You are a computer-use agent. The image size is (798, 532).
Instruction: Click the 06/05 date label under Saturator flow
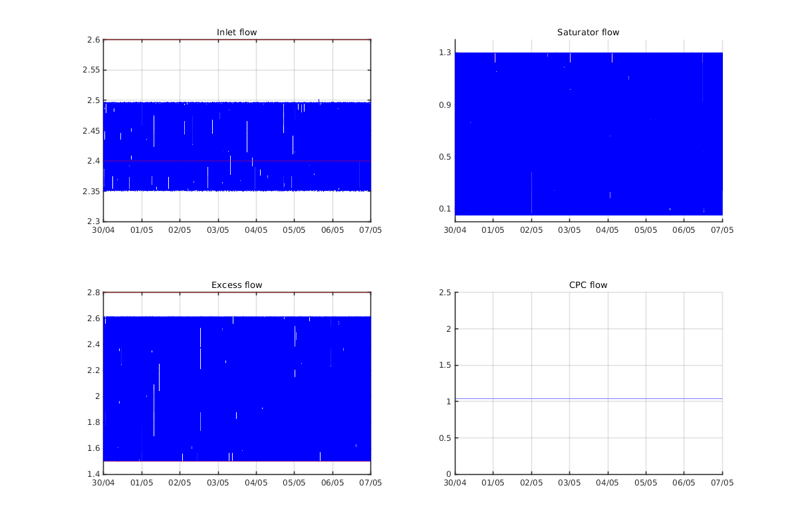pyautogui.click(x=684, y=230)
